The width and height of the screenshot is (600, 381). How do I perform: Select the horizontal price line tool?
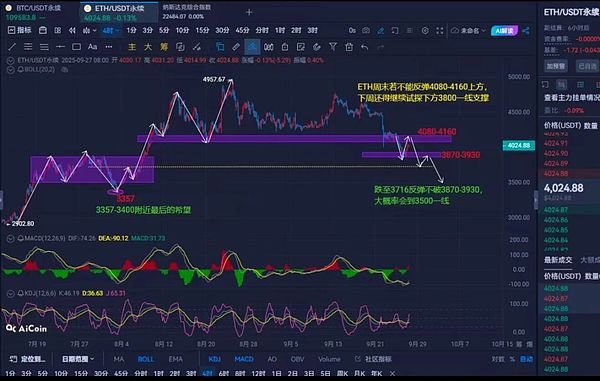tap(60, 47)
